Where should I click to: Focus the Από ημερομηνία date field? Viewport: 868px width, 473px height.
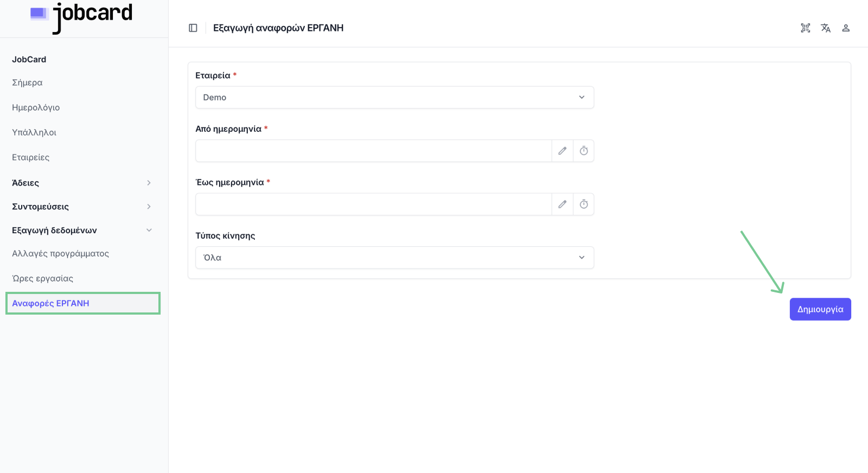pos(373,151)
